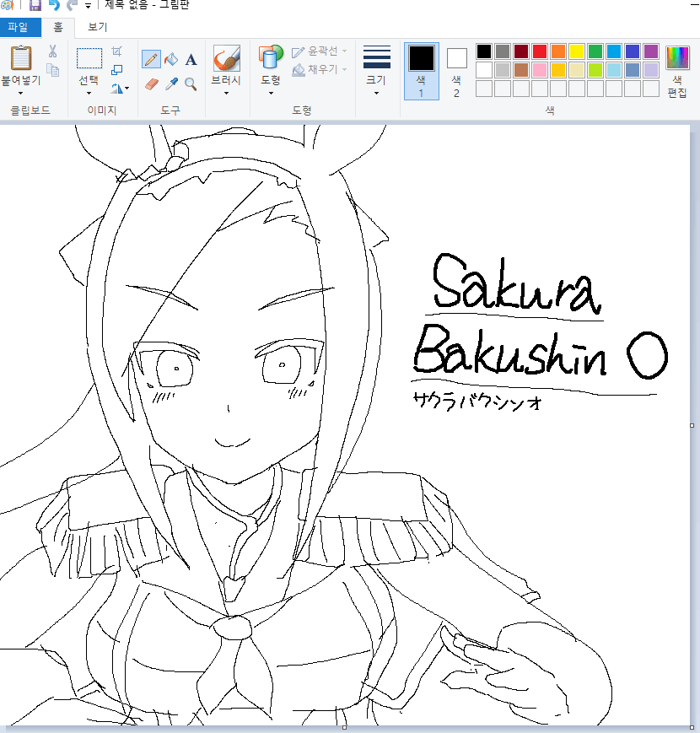
Task: Pick the gray color swatch in top row
Action: tap(503, 51)
